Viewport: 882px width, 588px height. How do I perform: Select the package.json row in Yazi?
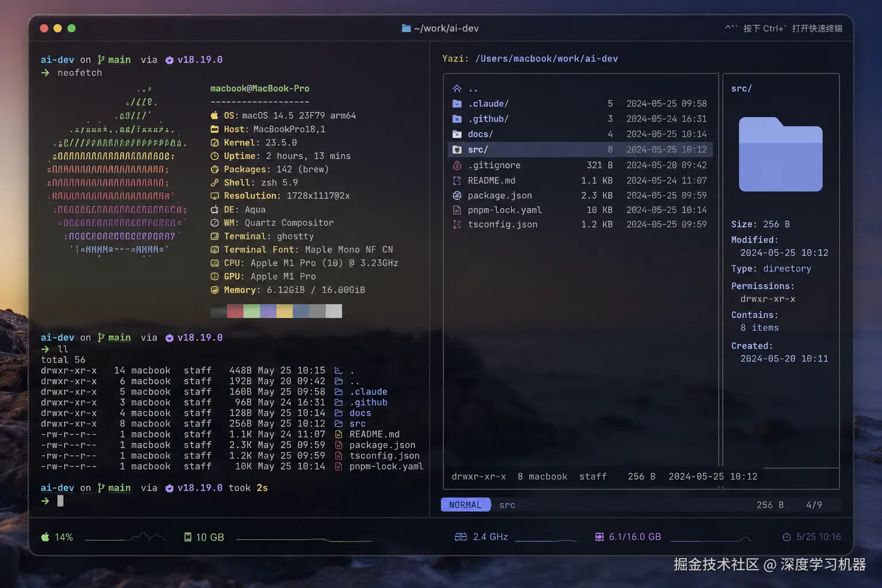(580, 196)
